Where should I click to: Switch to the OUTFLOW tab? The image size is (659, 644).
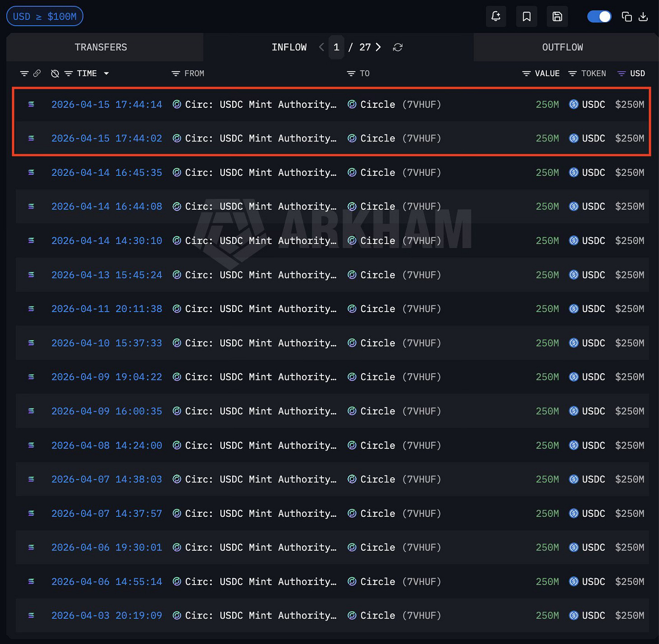click(563, 47)
